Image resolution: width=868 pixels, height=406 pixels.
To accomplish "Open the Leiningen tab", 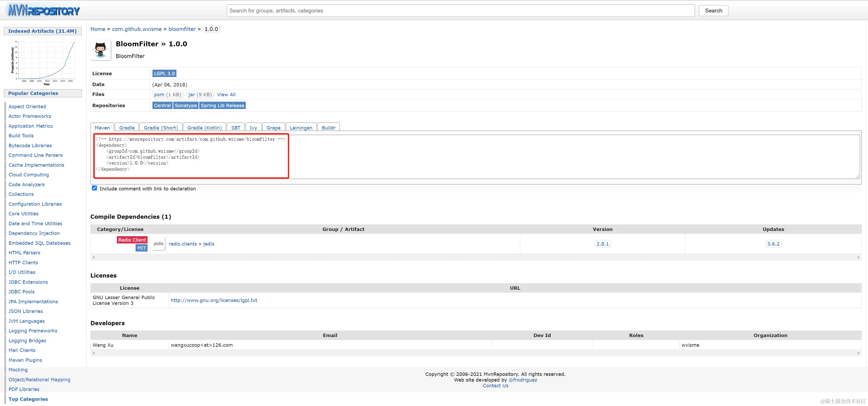I will point(301,128).
